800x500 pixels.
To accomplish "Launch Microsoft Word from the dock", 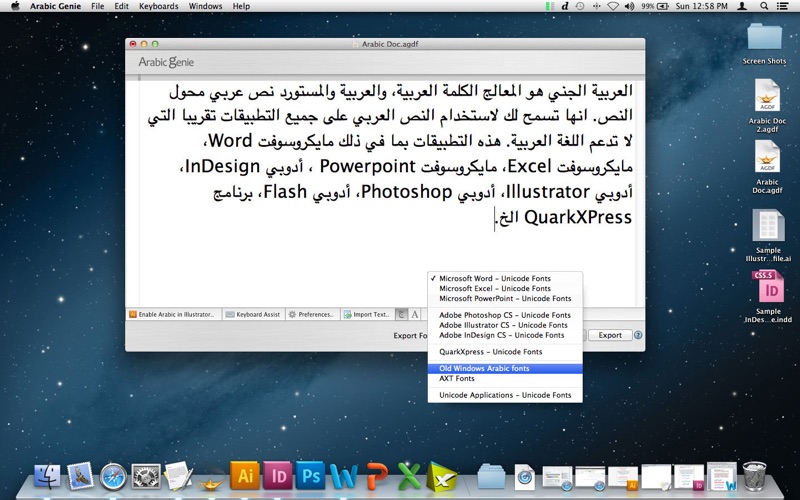I will [x=343, y=476].
